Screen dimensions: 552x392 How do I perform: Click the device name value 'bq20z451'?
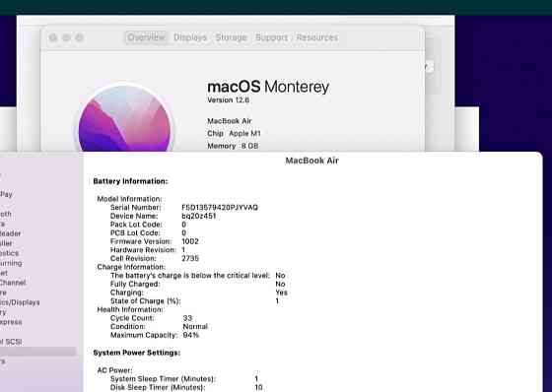tap(198, 216)
